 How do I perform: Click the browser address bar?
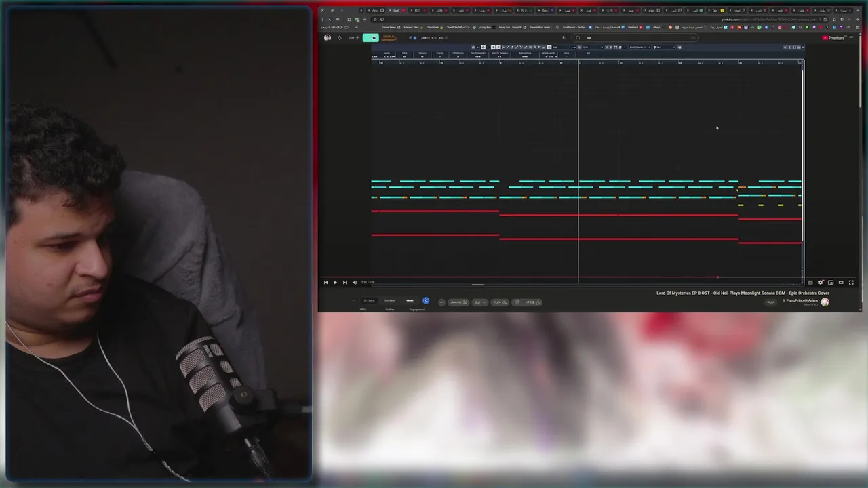coord(604,20)
